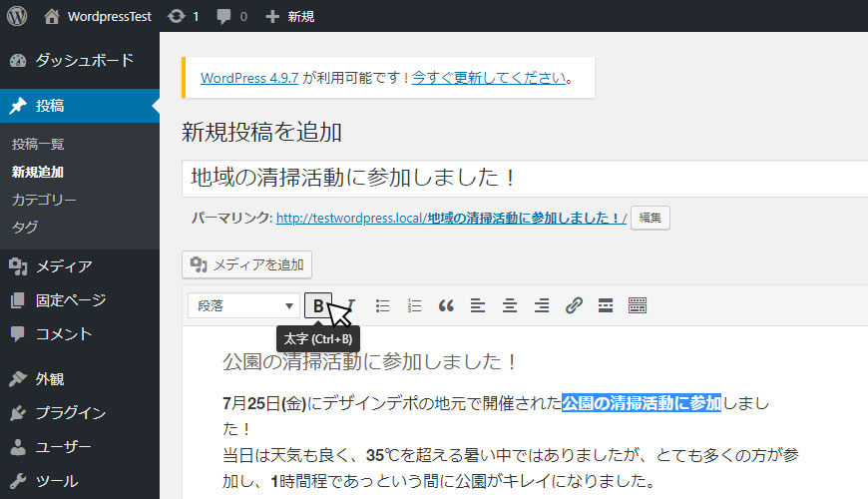Open the 段落 format dropdown

pyautogui.click(x=243, y=305)
